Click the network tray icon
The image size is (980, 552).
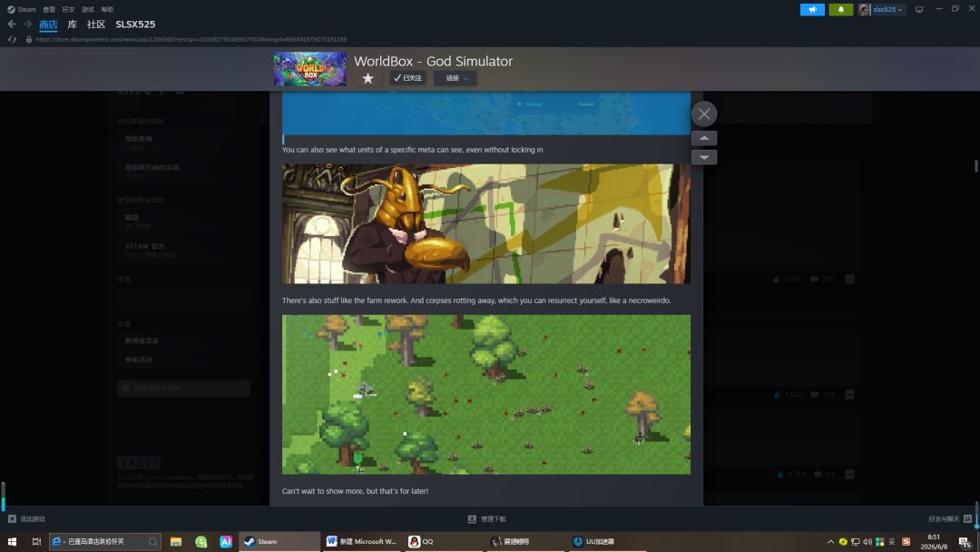[x=855, y=542]
